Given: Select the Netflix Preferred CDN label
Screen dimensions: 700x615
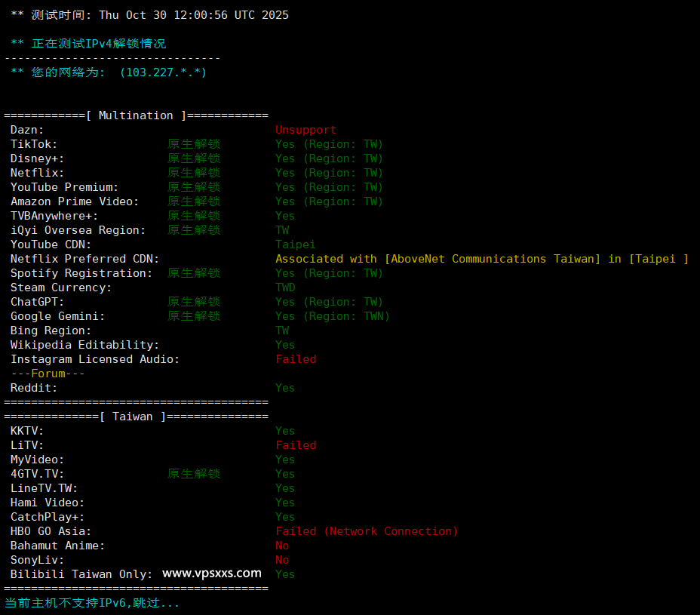Looking at the screenshot, I should coord(84,259).
